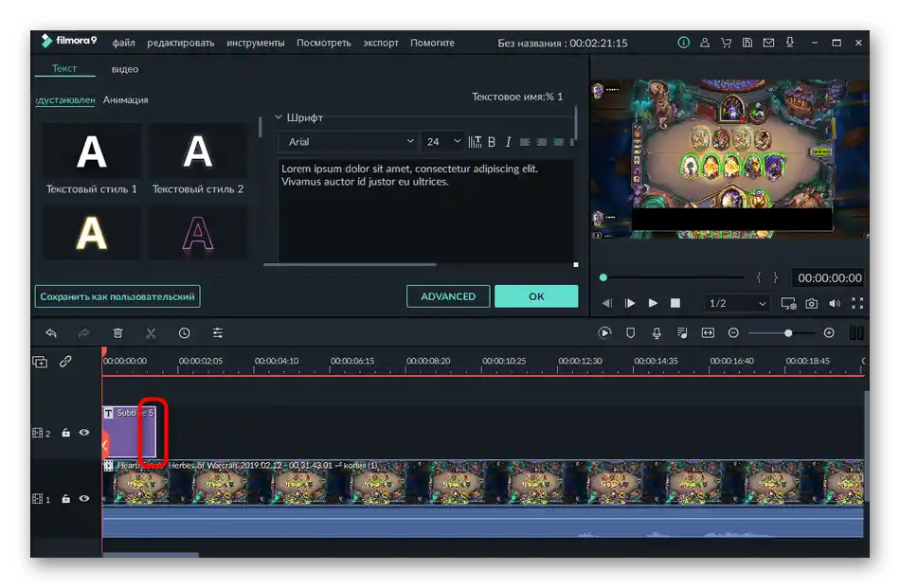Open the 1/2 preview quality dropdown
The height and width of the screenshot is (588, 900).
click(738, 304)
